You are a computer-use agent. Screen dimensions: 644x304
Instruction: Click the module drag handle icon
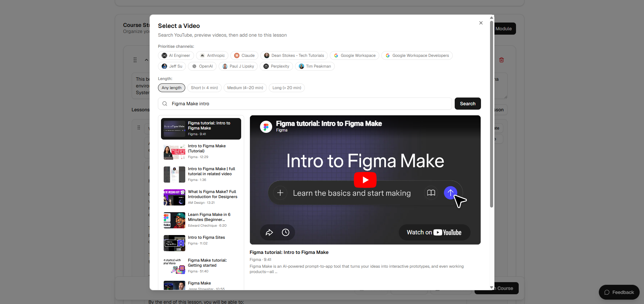click(135, 60)
